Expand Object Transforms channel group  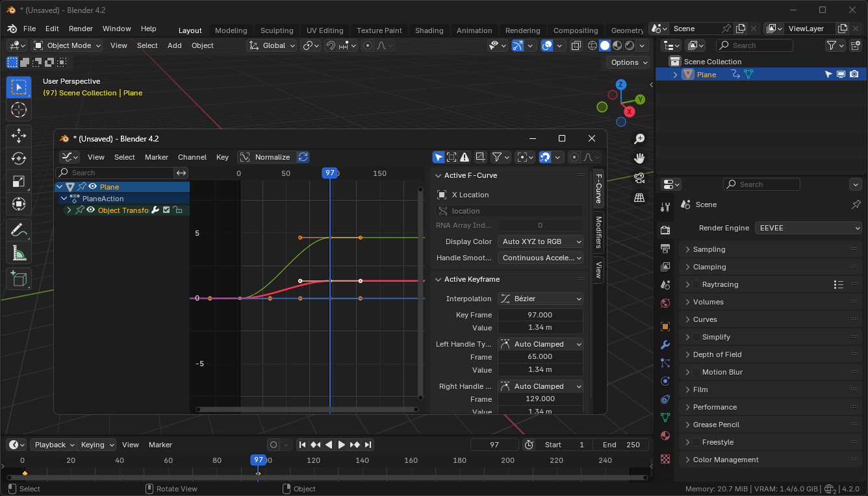point(69,210)
